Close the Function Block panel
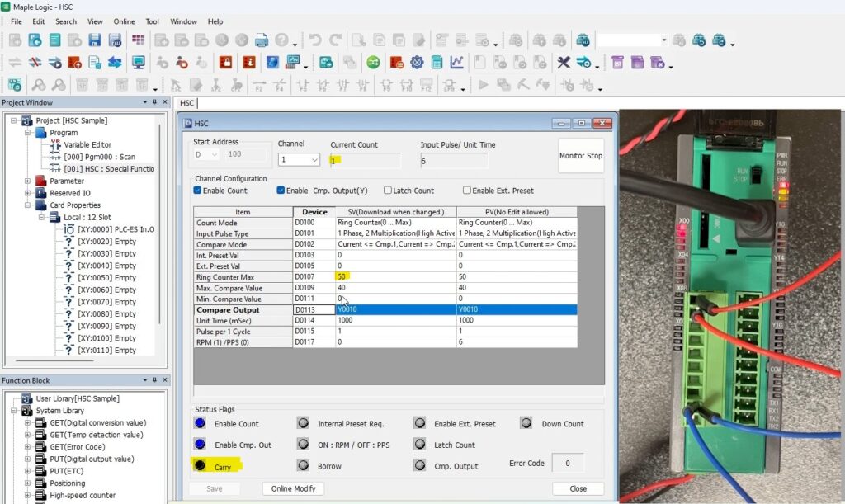The image size is (845, 504). pyautogui.click(x=165, y=380)
